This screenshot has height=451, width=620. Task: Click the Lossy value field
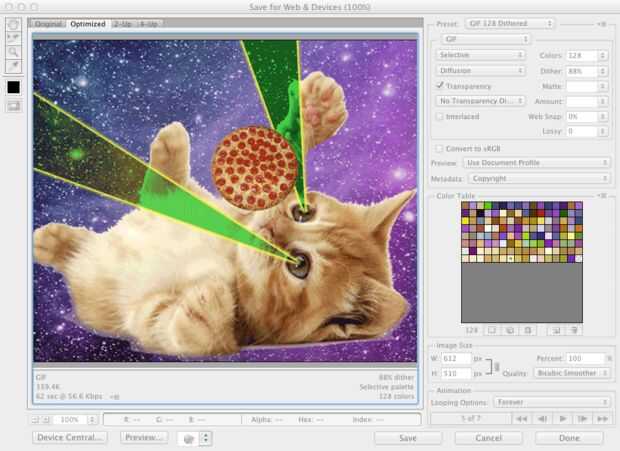pyautogui.click(x=582, y=131)
